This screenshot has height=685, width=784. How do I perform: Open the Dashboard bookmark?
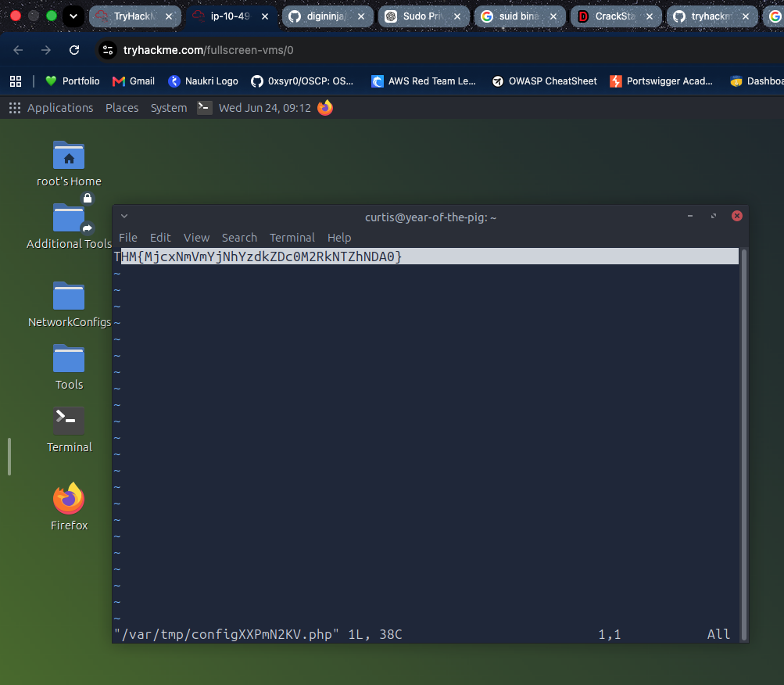click(x=757, y=81)
